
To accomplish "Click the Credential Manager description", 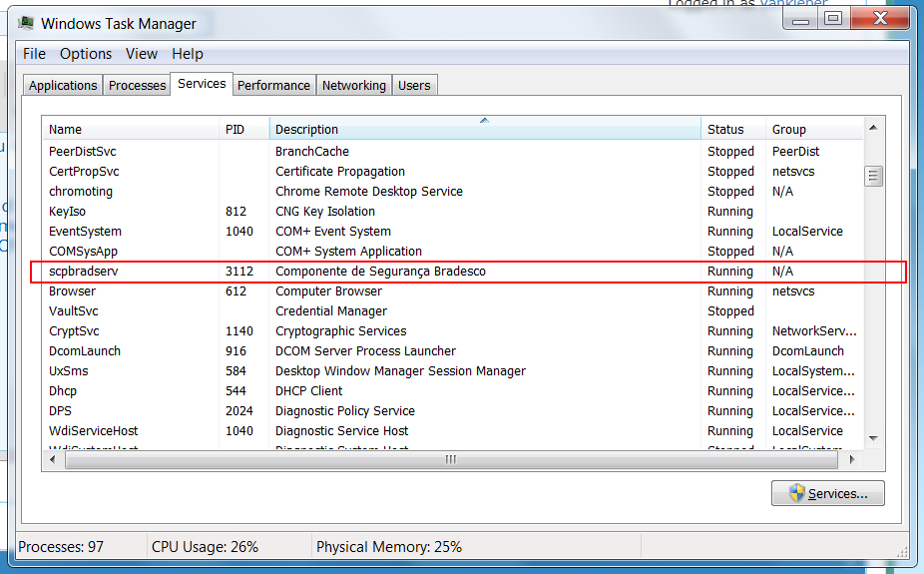I will (331, 311).
